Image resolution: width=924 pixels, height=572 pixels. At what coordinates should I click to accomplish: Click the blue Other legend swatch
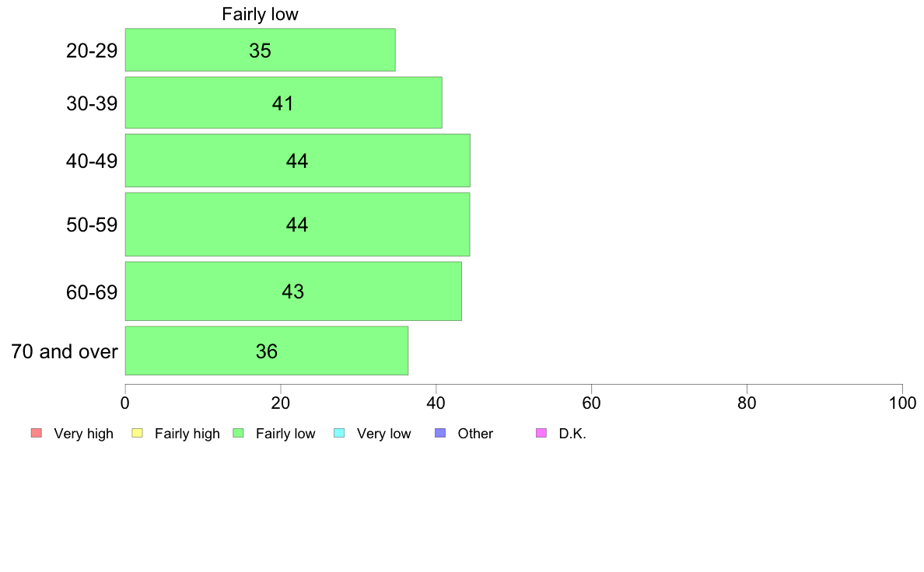click(440, 433)
